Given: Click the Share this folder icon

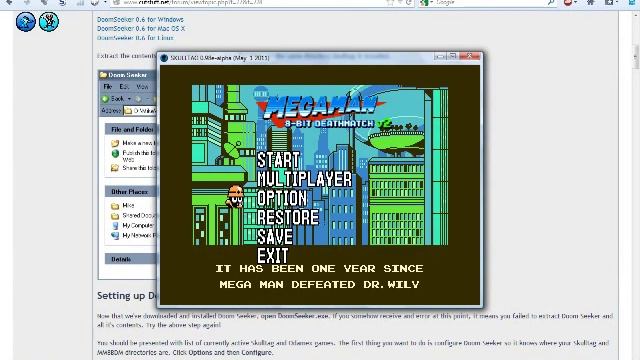Looking at the screenshot, I should 115,168.
